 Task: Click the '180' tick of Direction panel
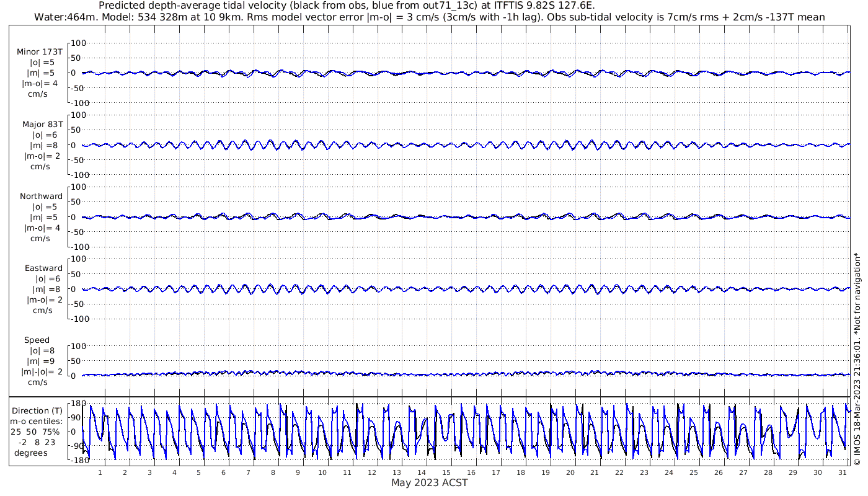(78, 404)
